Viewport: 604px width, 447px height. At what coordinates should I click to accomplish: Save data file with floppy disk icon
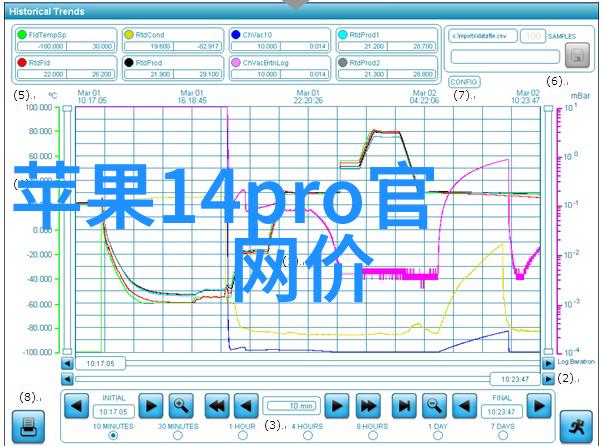(577, 55)
